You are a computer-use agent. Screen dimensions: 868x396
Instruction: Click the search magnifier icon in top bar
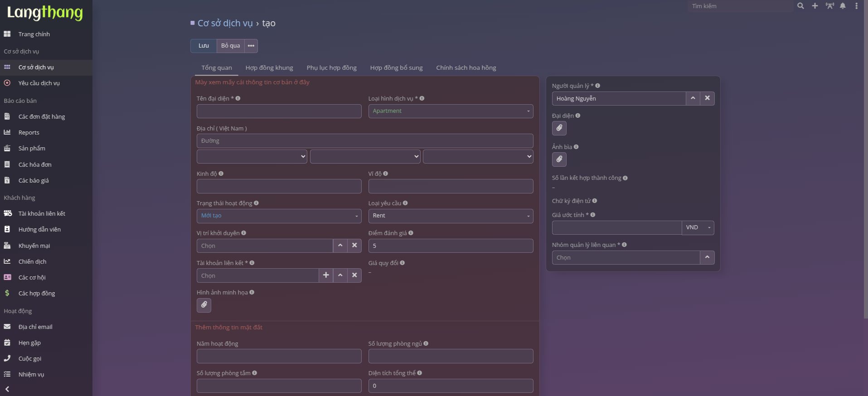click(x=800, y=6)
